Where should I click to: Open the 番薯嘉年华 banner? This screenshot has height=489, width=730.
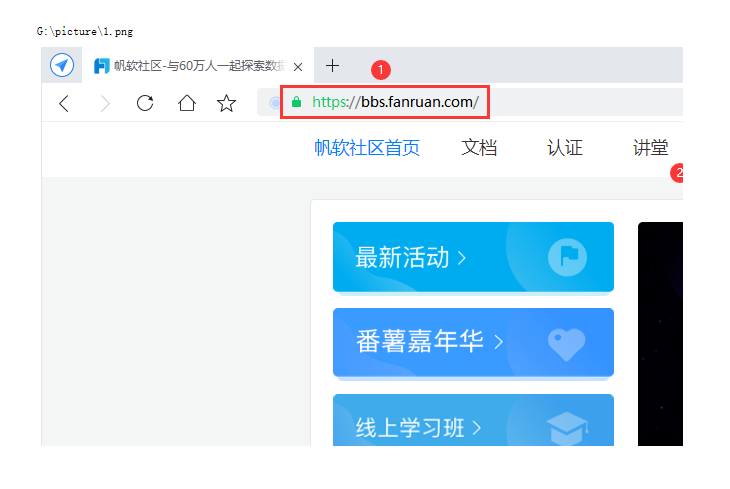click(x=473, y=342)
